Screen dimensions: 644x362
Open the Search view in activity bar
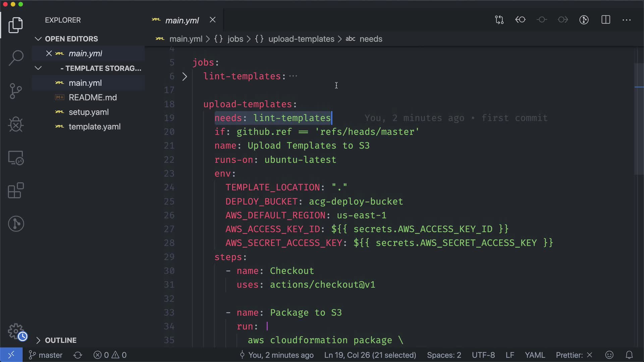(16, 58)
